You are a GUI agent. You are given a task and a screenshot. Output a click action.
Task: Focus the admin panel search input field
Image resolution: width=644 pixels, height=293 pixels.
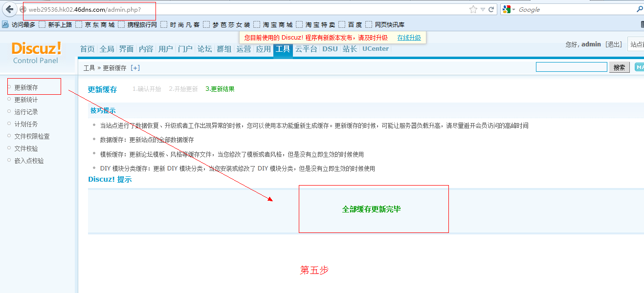click(x=572, y=67)
